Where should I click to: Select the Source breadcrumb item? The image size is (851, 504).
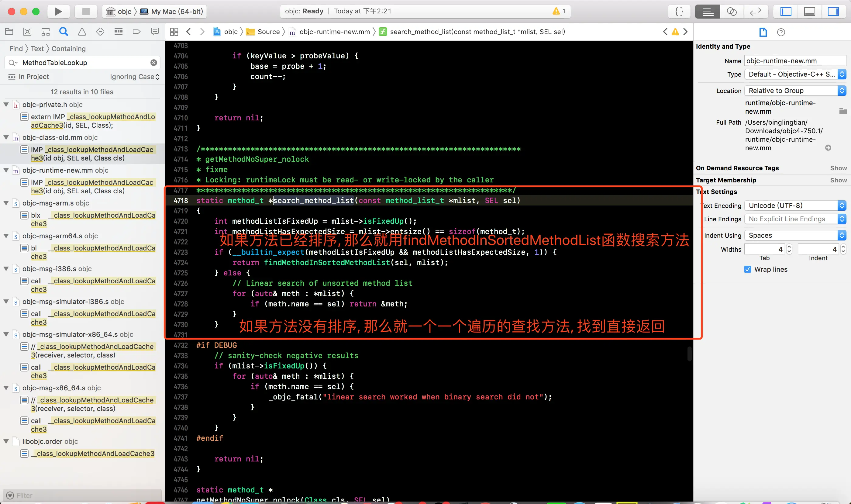(x=268, y=32)
